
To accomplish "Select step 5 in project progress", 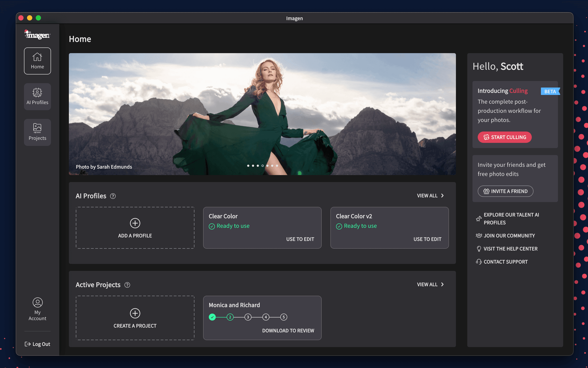I will pyautogui.click(x=284, y=317).
